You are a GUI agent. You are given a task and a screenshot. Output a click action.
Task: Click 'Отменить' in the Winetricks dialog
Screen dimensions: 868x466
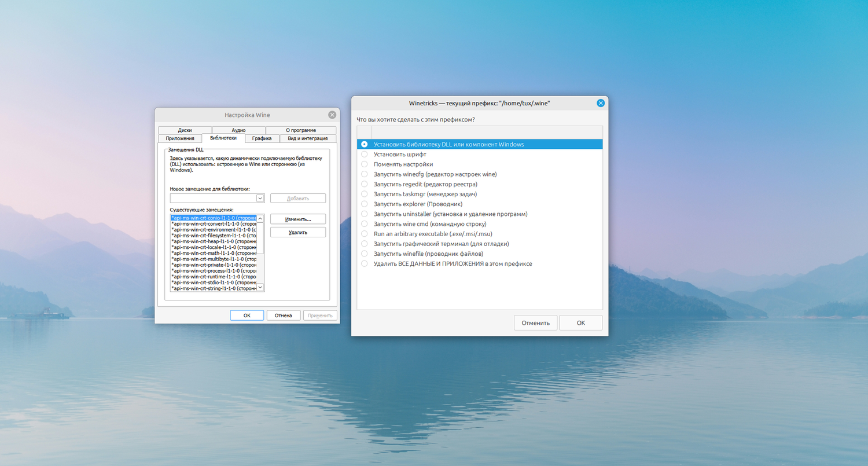536,323
